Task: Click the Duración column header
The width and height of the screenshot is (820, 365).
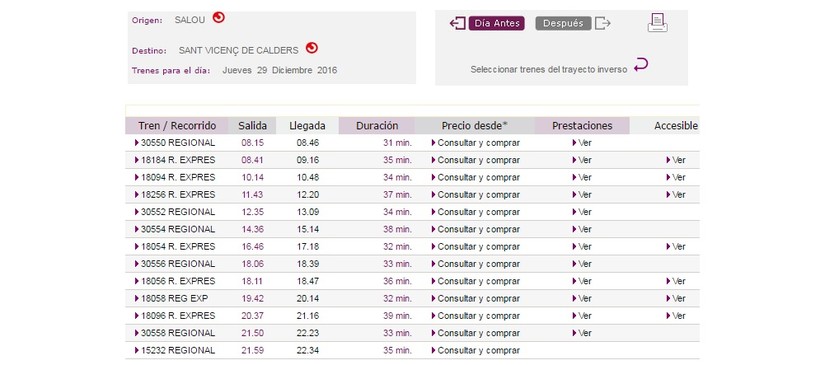Action: click(377, 126)
